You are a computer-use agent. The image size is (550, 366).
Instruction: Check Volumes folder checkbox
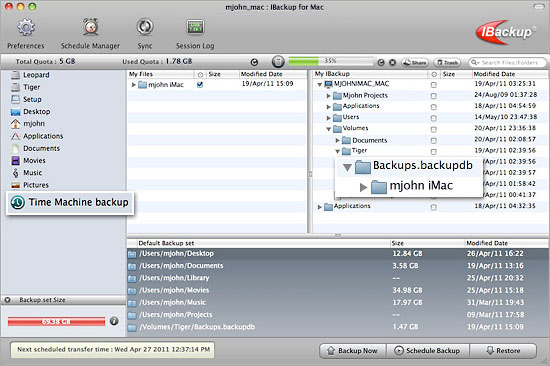coord(434,129)
